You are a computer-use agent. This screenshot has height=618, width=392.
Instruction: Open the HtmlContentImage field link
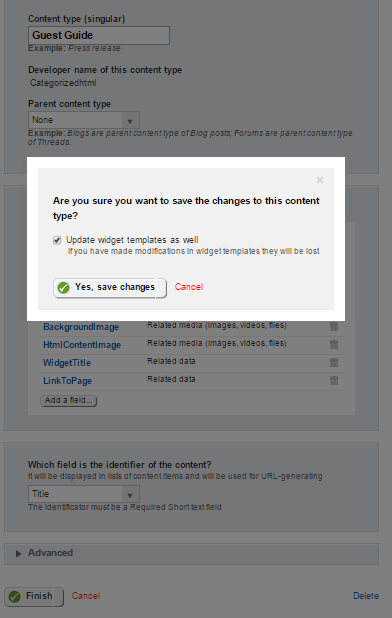82,345
